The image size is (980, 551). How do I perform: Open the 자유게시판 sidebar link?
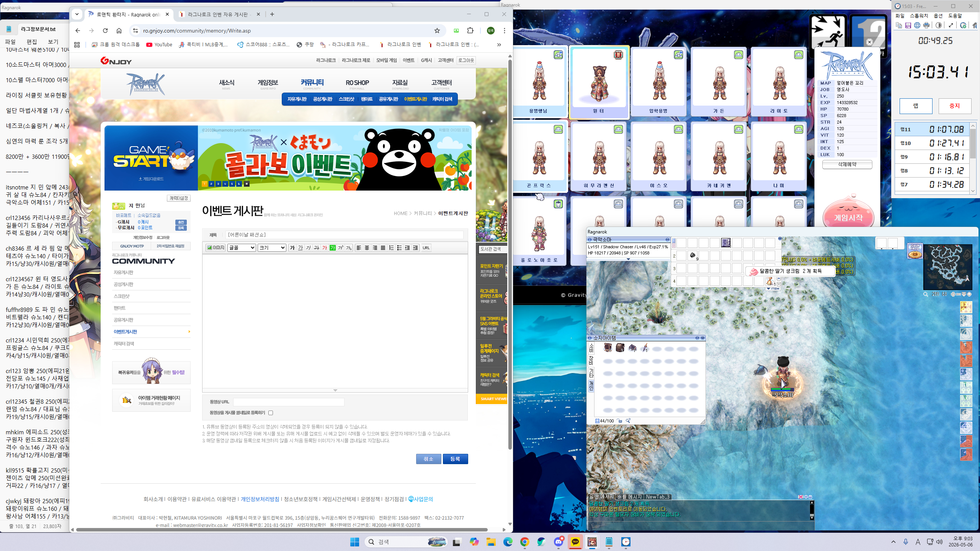(123, 272)
